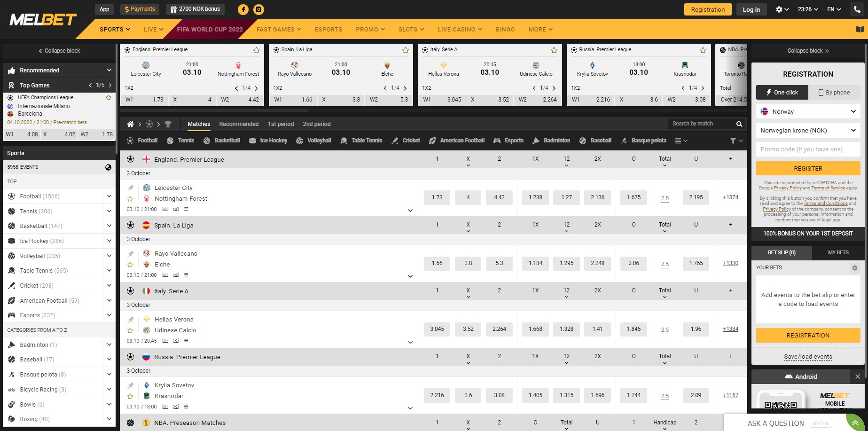Open SPORTS navigation dropdown

coord(115,29)
